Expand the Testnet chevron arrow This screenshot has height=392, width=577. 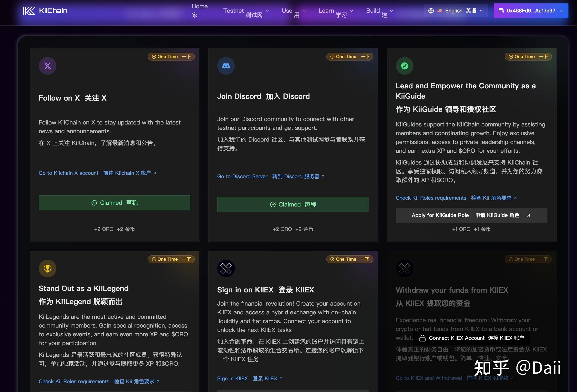267,11
